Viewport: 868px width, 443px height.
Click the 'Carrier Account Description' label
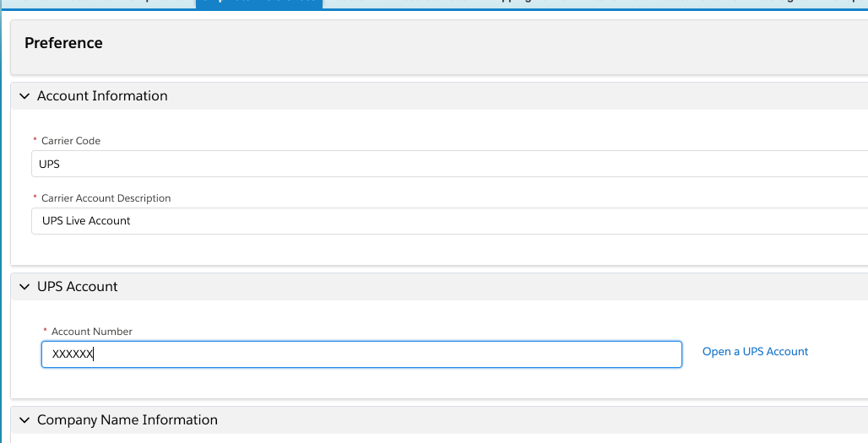[106, 198]
